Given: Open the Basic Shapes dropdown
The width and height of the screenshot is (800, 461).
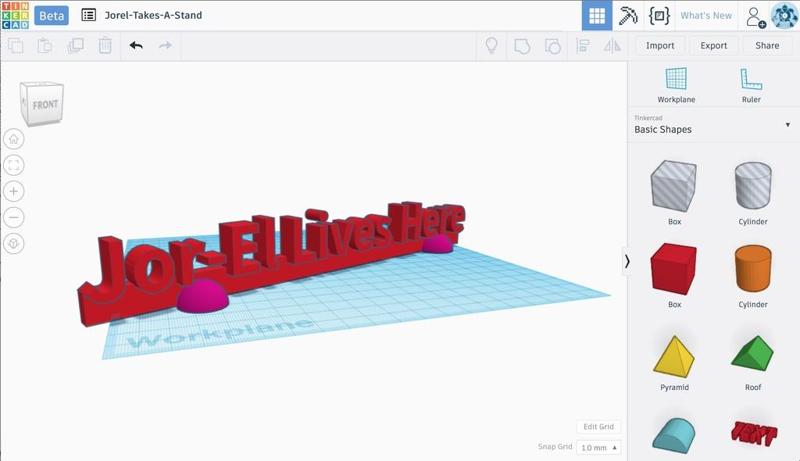Looking at the screenshot, I should (x=713, y=125).
